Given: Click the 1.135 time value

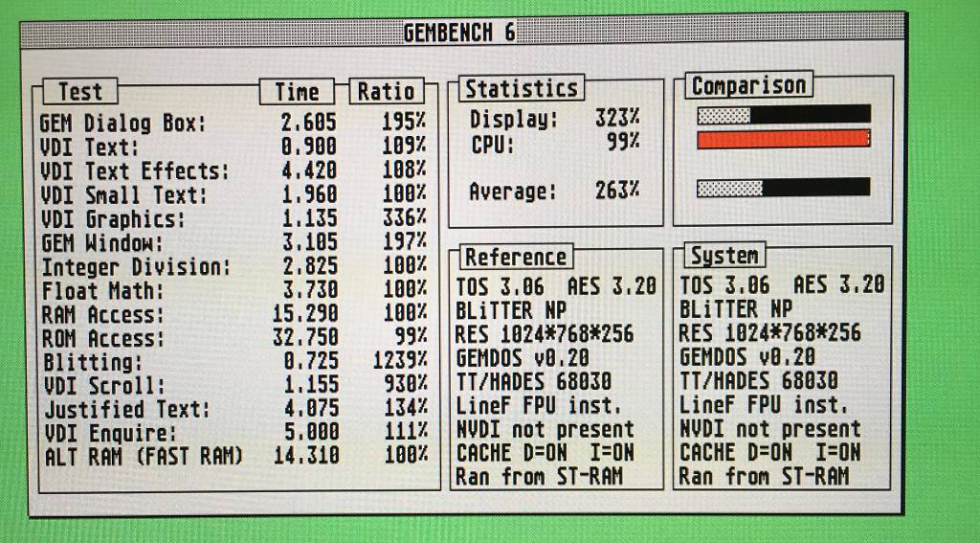Looking at the screenshot, I should (309, 218).
